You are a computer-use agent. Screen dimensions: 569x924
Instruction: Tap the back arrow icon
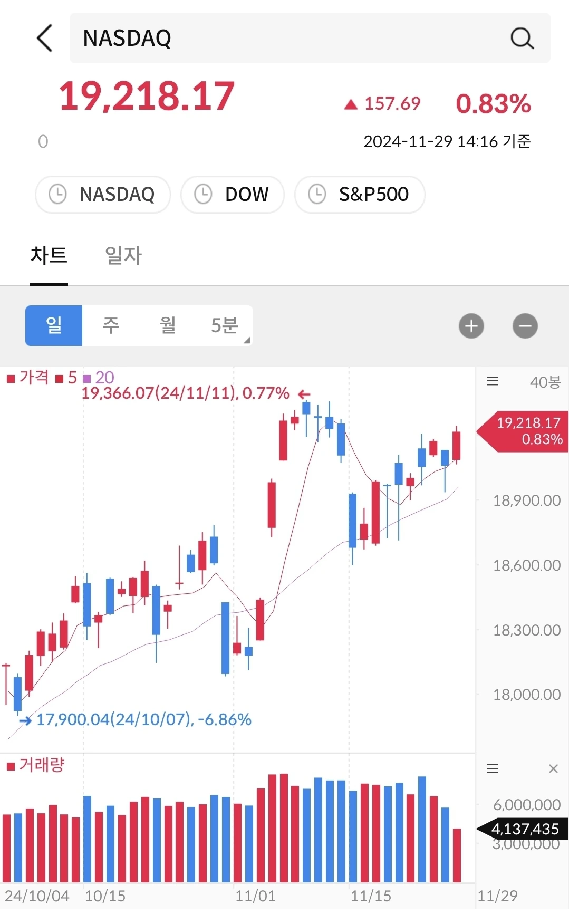pyautogui.click(x=45, y=38)
